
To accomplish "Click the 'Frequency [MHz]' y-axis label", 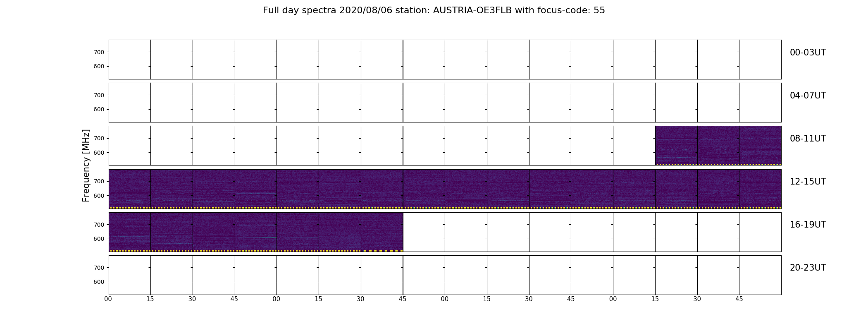I will tap(86, 165).
